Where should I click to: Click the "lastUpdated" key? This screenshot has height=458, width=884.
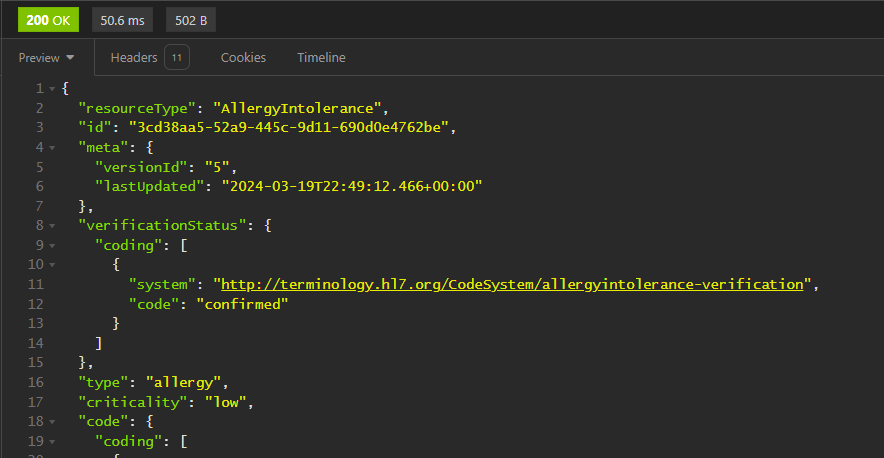(x=150, y=186)
